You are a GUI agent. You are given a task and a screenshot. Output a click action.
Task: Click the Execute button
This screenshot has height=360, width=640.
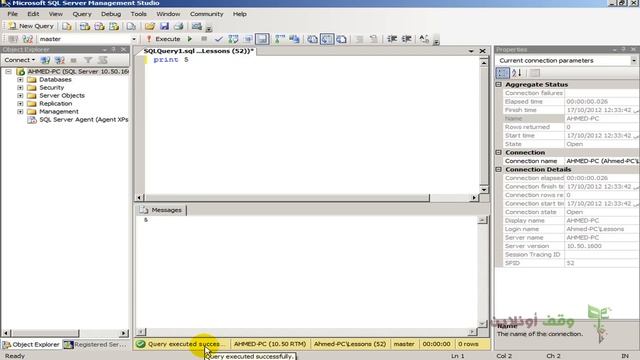coord(163,39)
